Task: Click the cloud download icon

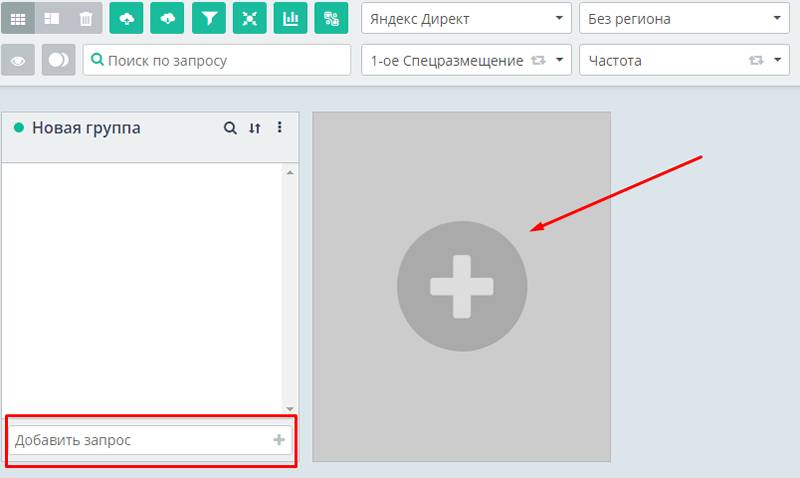Action: pos(167,19)
